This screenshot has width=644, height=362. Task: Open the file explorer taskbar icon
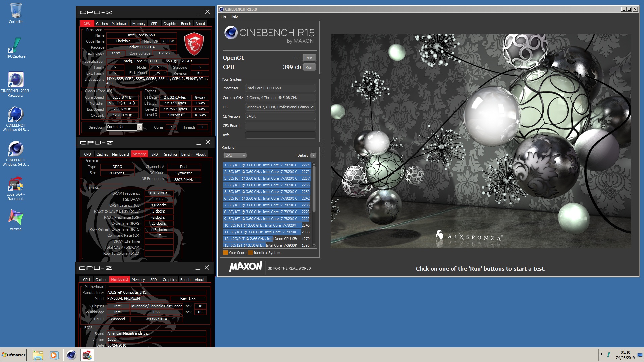point(38,355)
